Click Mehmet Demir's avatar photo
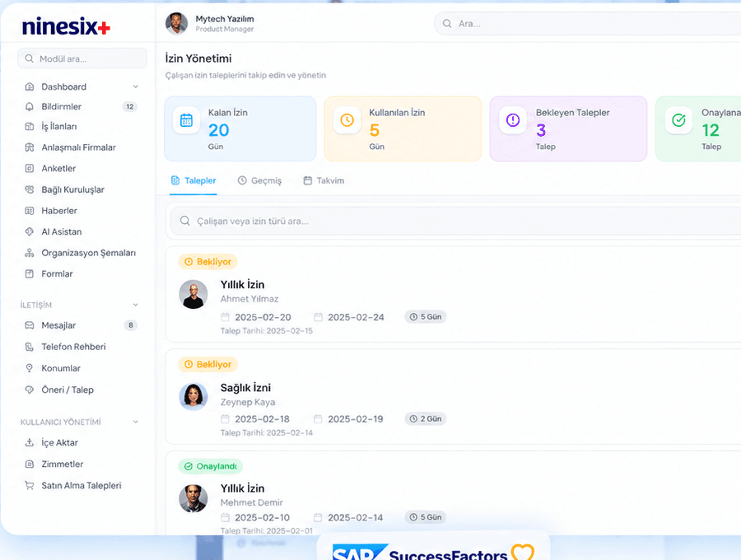 coord(193,498)
